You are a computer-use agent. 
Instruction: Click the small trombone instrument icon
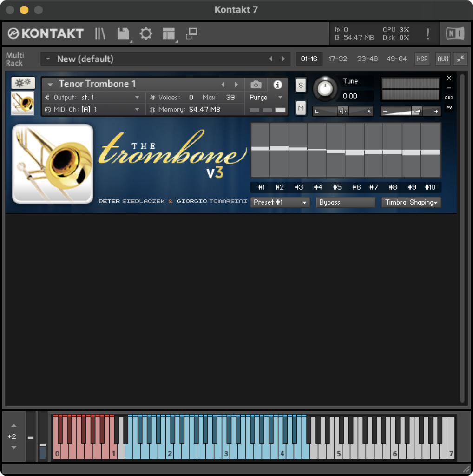pyautogui.click(x=22, y=104)
